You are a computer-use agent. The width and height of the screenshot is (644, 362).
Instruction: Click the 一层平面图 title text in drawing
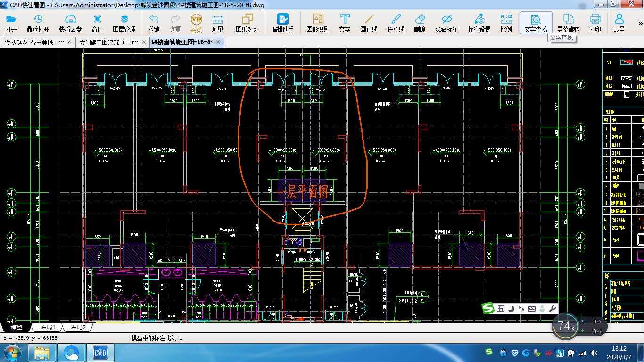(x=302, y=191)
